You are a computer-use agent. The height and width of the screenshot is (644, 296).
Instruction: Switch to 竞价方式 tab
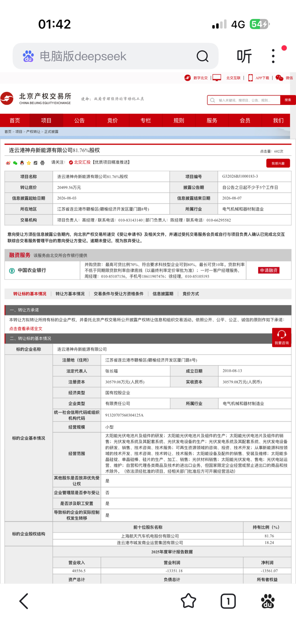pos(191,294)
